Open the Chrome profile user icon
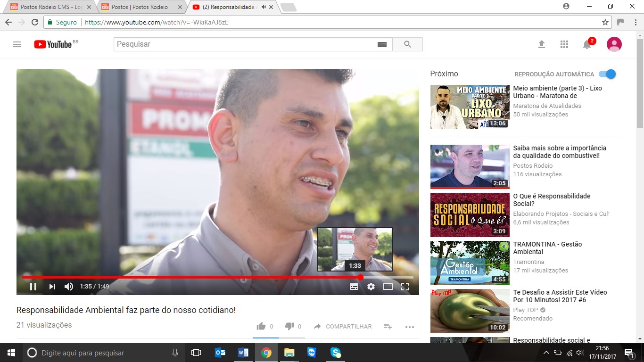644x362 pixels. 566,6
